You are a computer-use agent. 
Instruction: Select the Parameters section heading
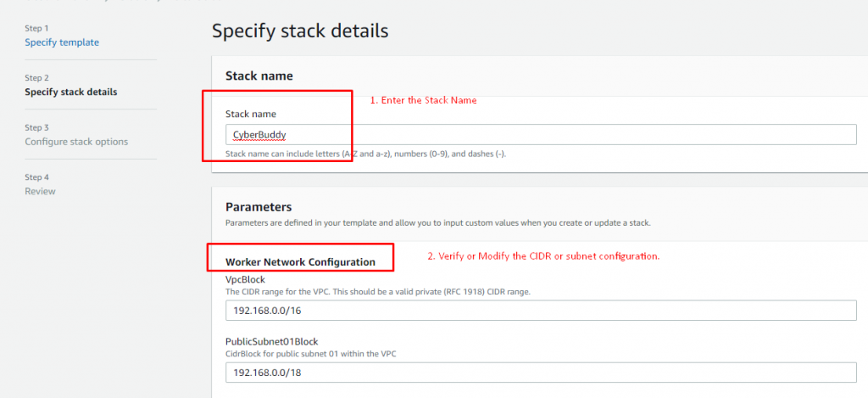click(259, 207)
